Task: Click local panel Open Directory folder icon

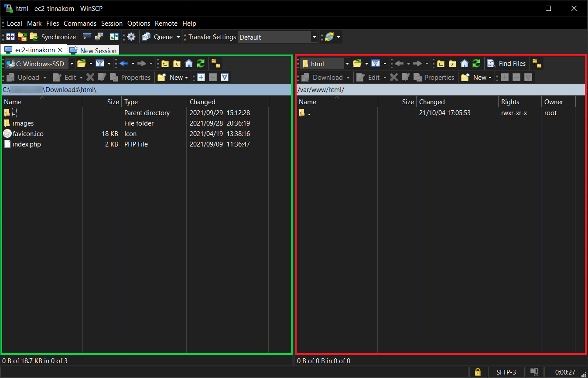Action: tap(82, 64)
